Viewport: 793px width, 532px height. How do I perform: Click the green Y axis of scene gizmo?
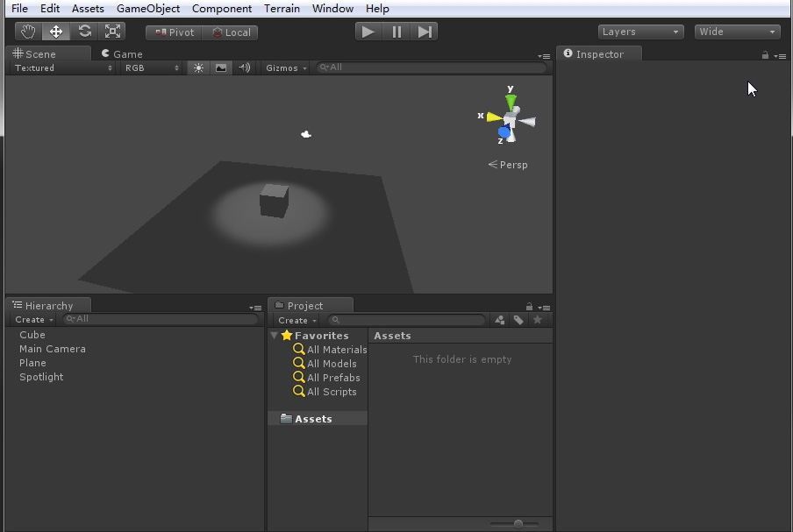coord(511,99)
